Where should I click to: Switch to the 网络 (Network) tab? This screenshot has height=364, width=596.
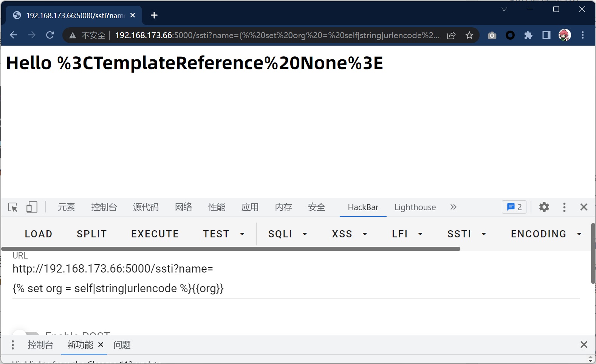(x=183, y=207)
